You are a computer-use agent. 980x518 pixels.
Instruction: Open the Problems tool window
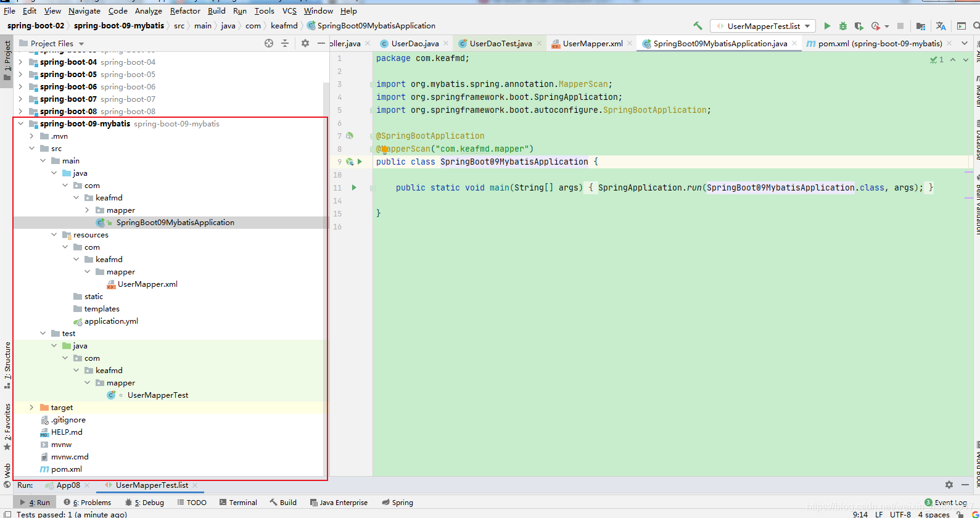[x=87, y=503]
